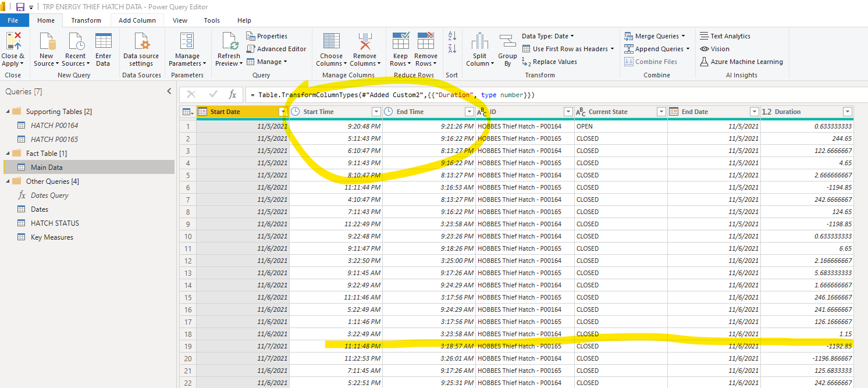The image size is (868, 388).
Task: Open End Time column filter dropdown
Action: coord(469,112)
